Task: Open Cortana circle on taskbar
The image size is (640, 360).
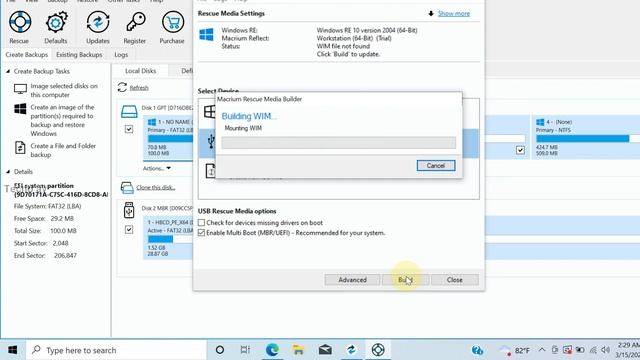Action: tap(220, 350)
